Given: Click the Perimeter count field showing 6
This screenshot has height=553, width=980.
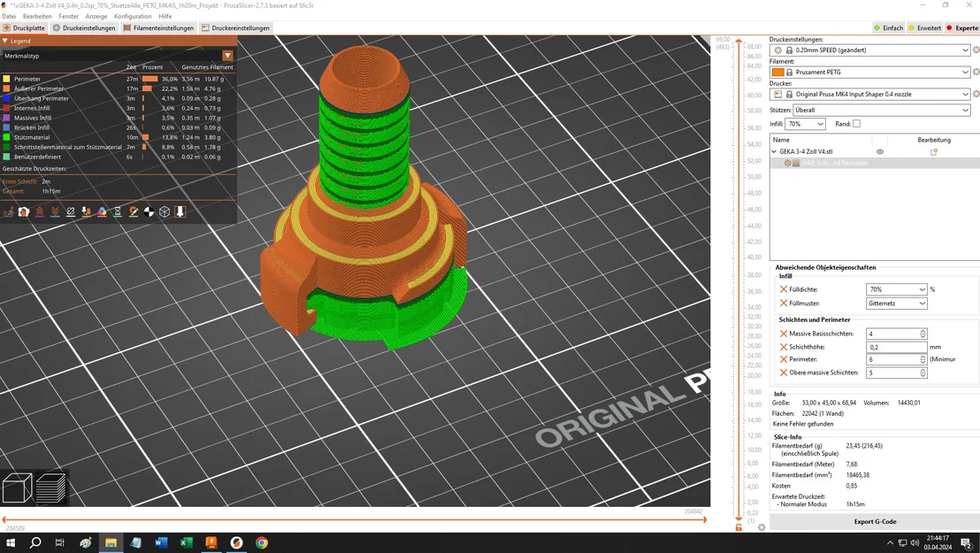Looking at the screenshot, I should (x=896, y=360).
